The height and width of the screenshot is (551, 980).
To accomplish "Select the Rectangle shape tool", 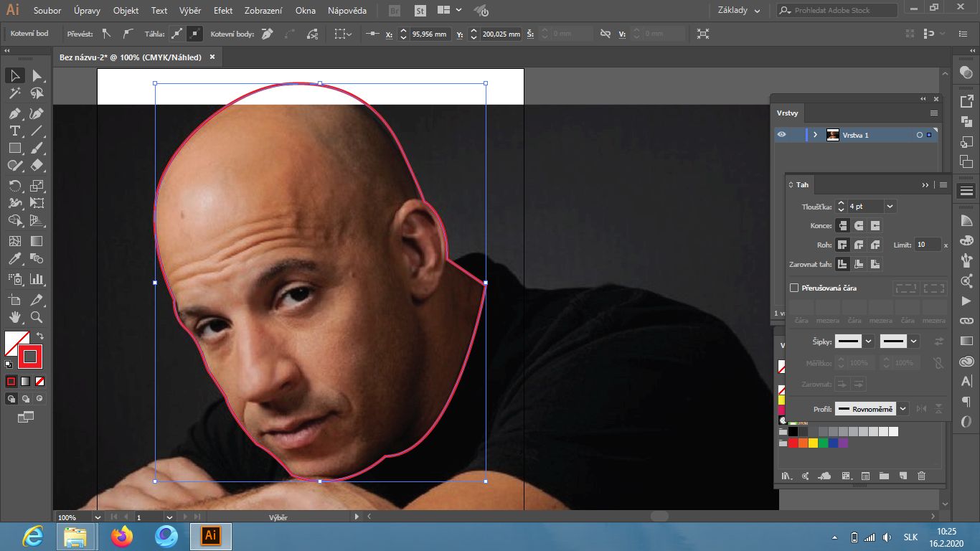I will [14, 149].
